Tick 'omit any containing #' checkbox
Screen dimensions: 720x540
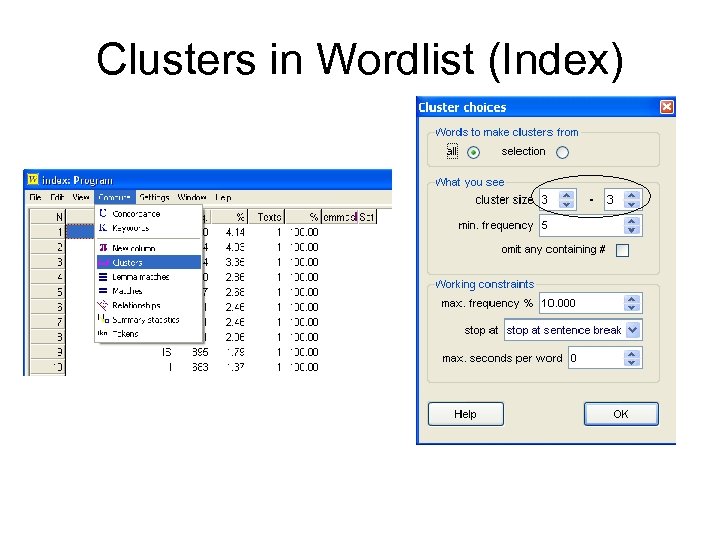[622, 250]
